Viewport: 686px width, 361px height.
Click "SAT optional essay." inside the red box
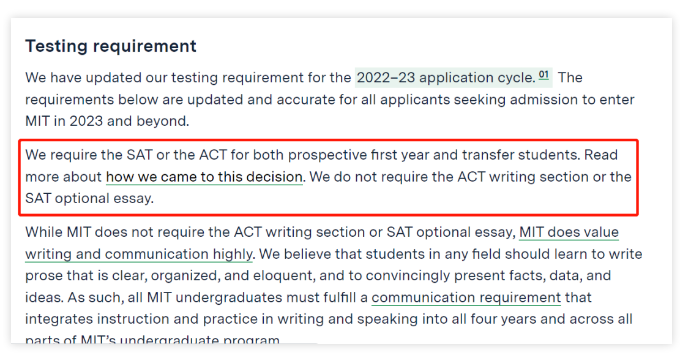click(x=89, y=199)
